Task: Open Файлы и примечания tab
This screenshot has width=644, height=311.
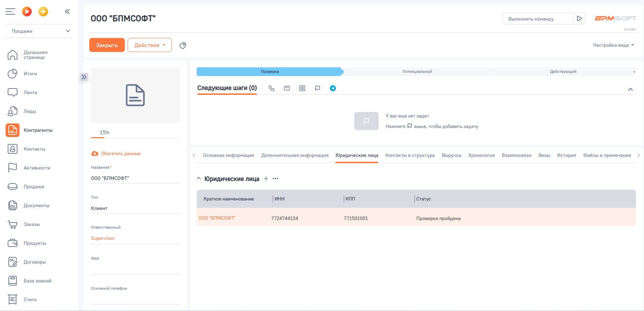Action: 607,155
